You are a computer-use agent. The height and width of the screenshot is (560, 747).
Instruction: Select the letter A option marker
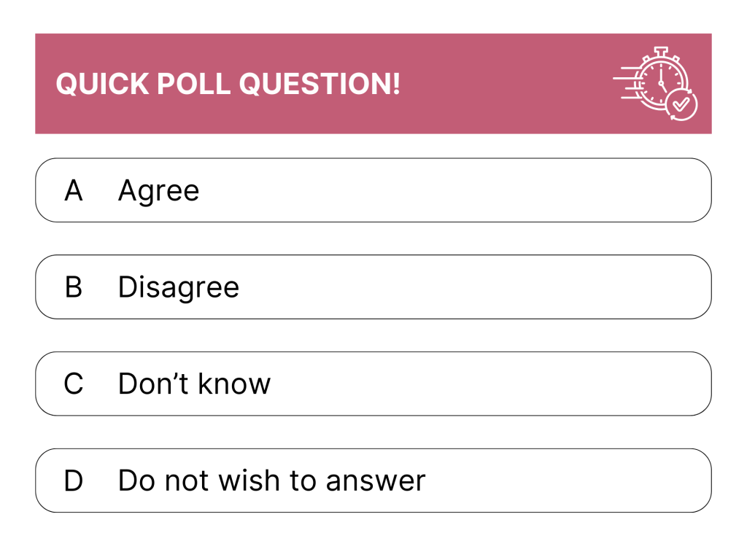(x=74, y=191)
